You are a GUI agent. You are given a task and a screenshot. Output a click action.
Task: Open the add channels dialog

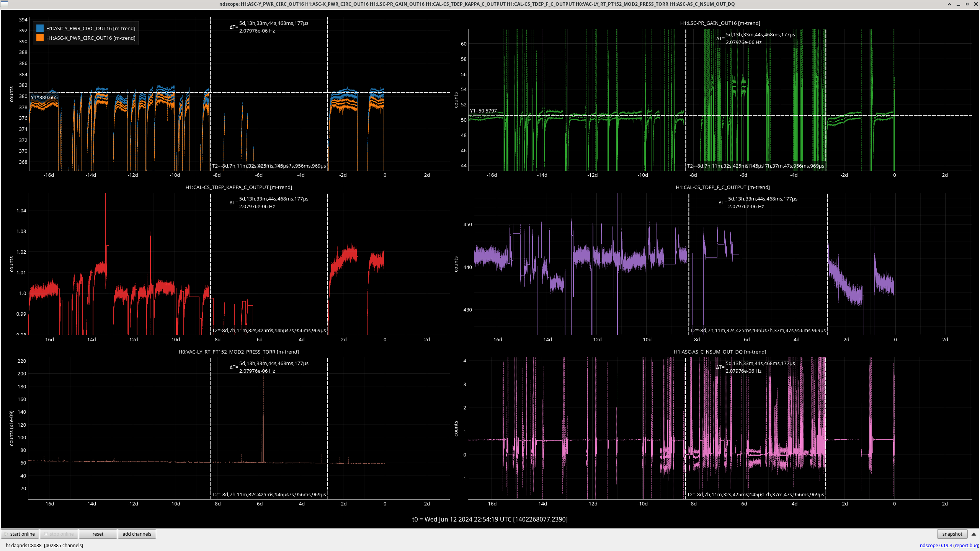point(137,534)
